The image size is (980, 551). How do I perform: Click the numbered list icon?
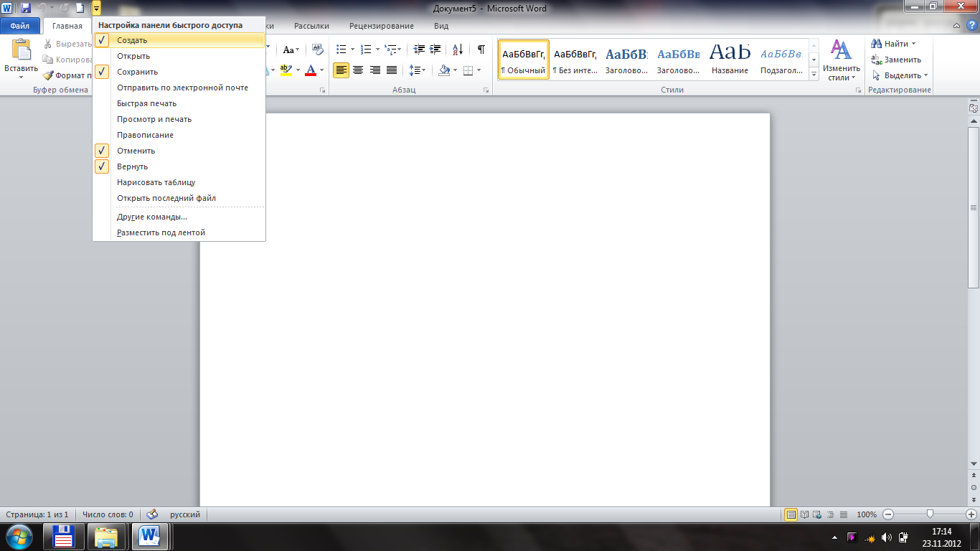(366, 50)
